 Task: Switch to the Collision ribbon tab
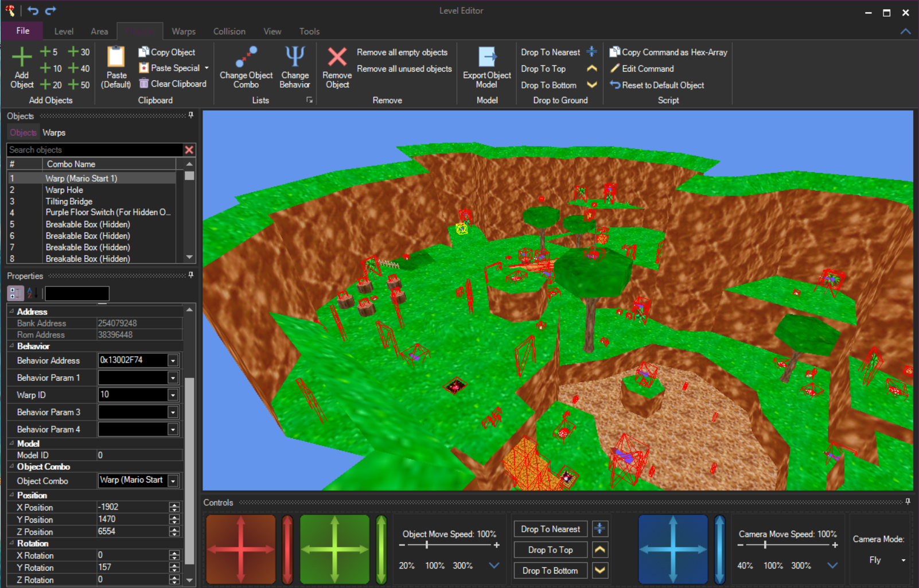click(x=229, y=32)
